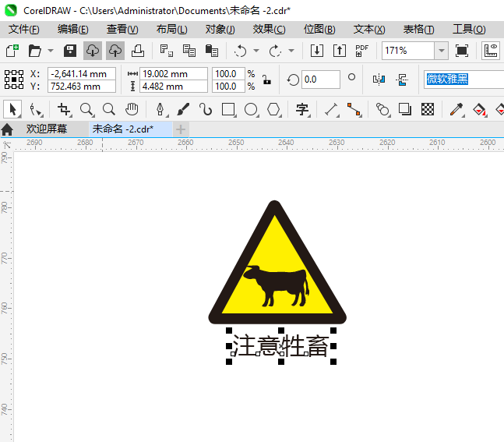
Task: Toggle the lock ratio padlock
Action: (266, 80)
